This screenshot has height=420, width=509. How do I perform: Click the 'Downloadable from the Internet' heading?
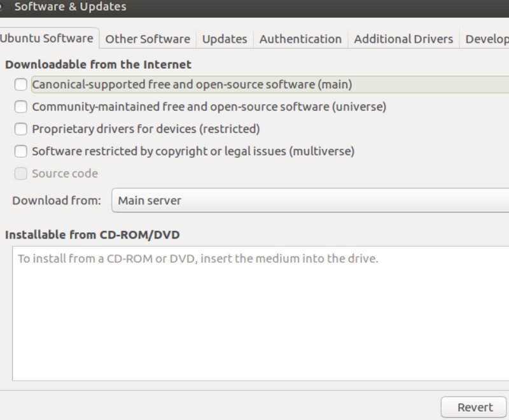[x=99, y=64]
